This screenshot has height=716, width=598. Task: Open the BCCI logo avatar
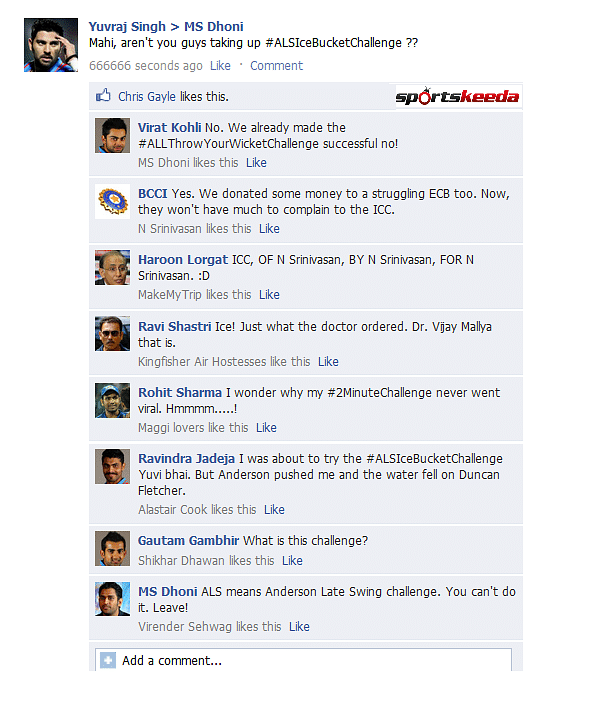[112, 201]
